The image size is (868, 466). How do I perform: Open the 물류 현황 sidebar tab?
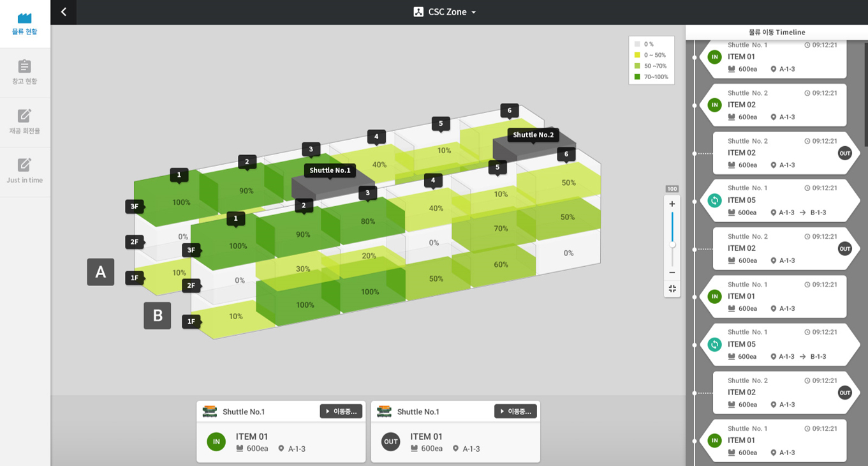click(x=25, y=24)
